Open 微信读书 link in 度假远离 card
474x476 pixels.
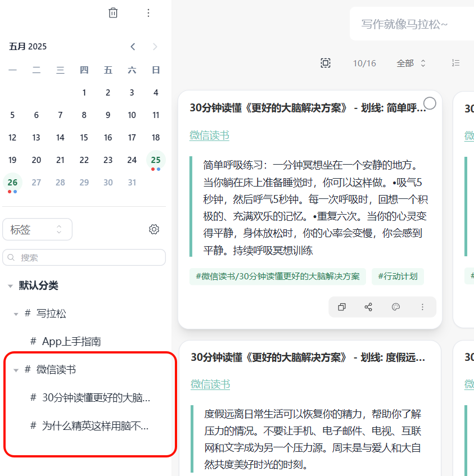(210, 384)
